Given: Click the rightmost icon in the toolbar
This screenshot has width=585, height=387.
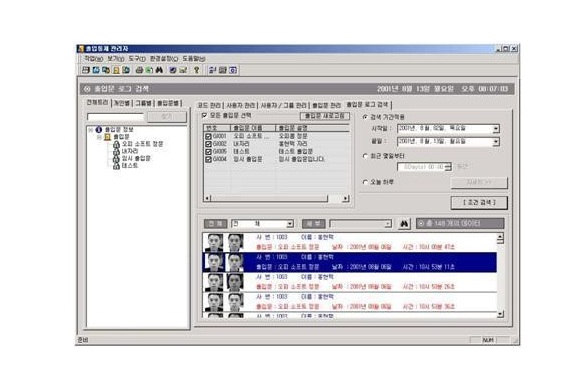Looking at the screenshot, I should pos(233,70).
